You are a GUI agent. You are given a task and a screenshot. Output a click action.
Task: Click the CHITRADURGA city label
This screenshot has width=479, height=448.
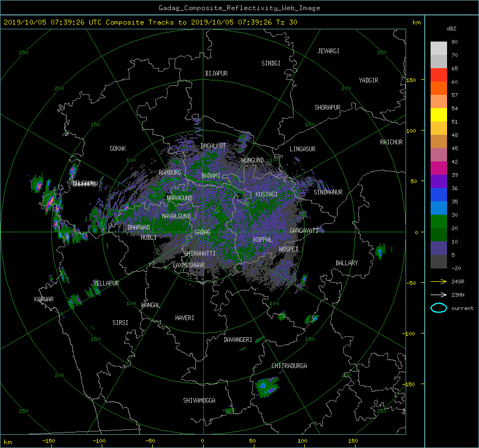tap(289, 366)
